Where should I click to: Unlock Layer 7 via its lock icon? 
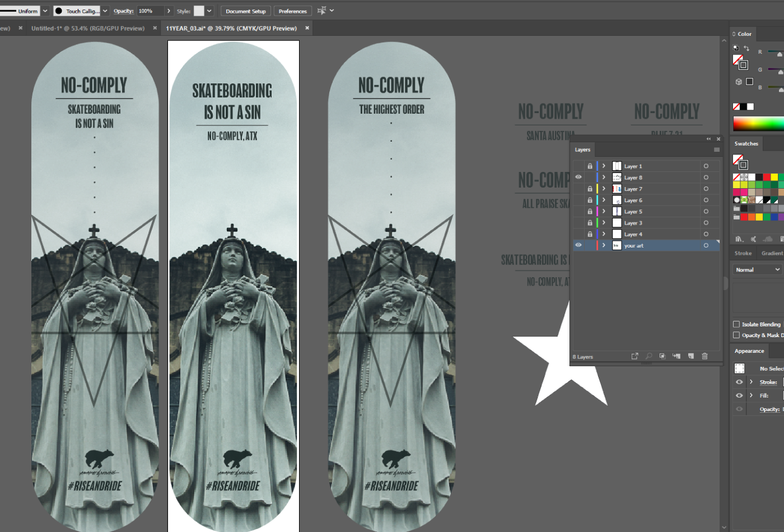coord(590,189)
